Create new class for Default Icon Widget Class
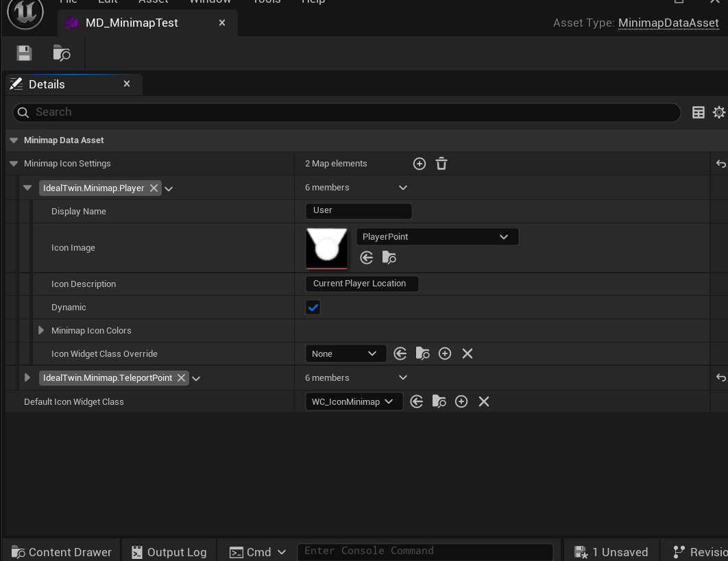The height and width of the screenshot is (561, 728). tap(461, 401)
